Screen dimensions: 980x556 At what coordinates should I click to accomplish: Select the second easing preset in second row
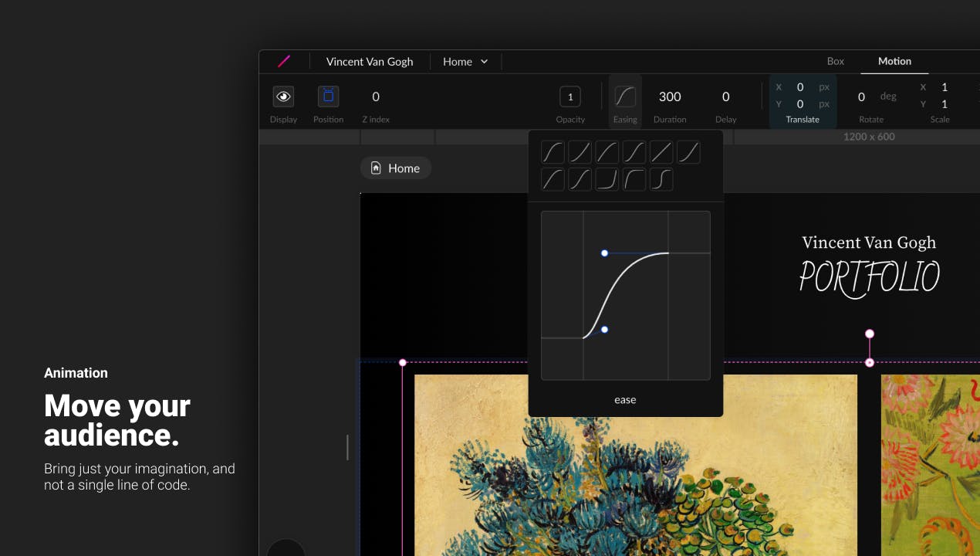(580, 180)
